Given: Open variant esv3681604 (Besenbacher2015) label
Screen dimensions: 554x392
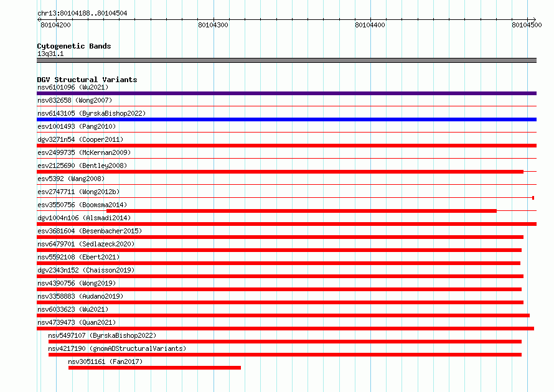Looking at the screenshot, I should click(x=90, y=231).
